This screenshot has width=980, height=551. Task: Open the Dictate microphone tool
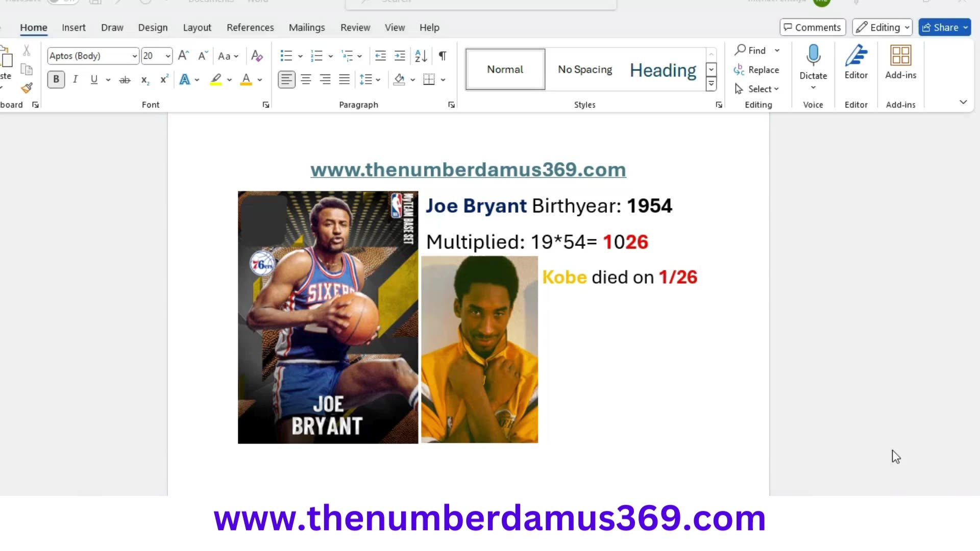pyautogui.click(x=813, y=61)
